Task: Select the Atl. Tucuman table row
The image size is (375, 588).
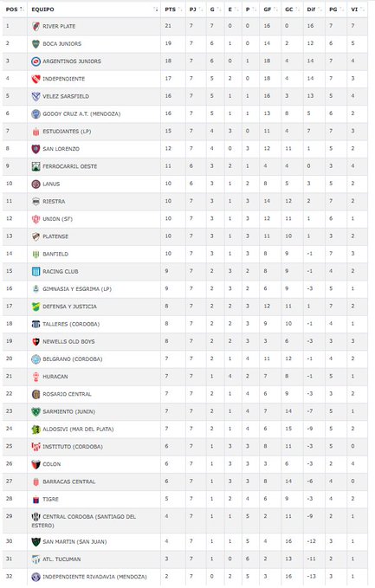Action: [x=184, y=559]
